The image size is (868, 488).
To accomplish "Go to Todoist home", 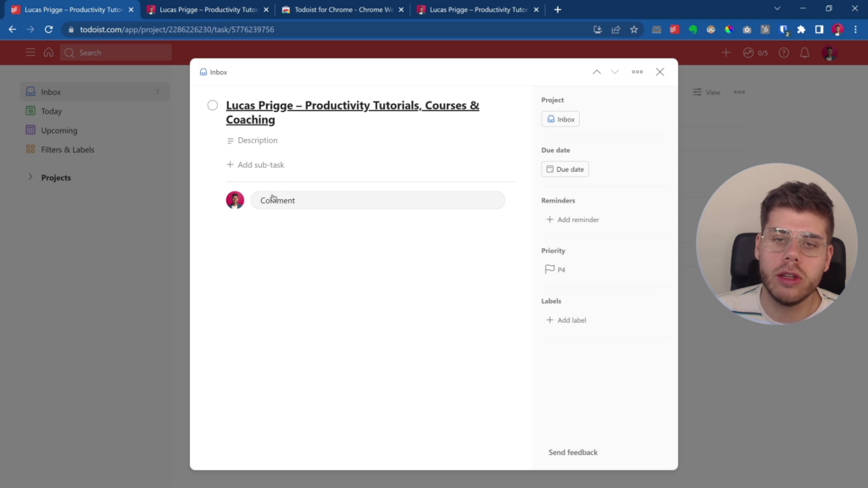I will click(48, 53).
